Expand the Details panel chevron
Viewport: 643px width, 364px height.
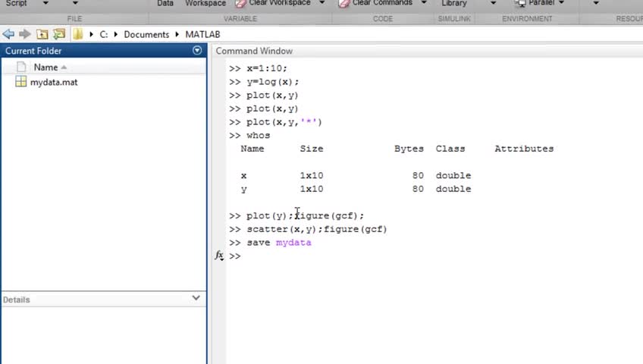click(196, 298)
